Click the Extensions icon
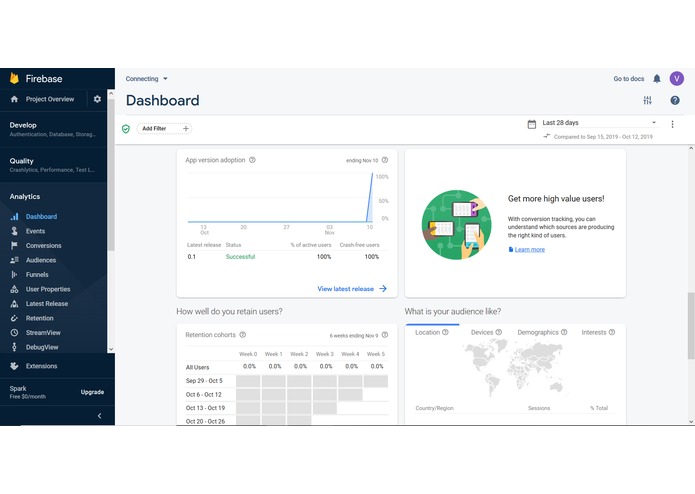The width and height of the screenshot is (695, 494). tap(15, 366)
